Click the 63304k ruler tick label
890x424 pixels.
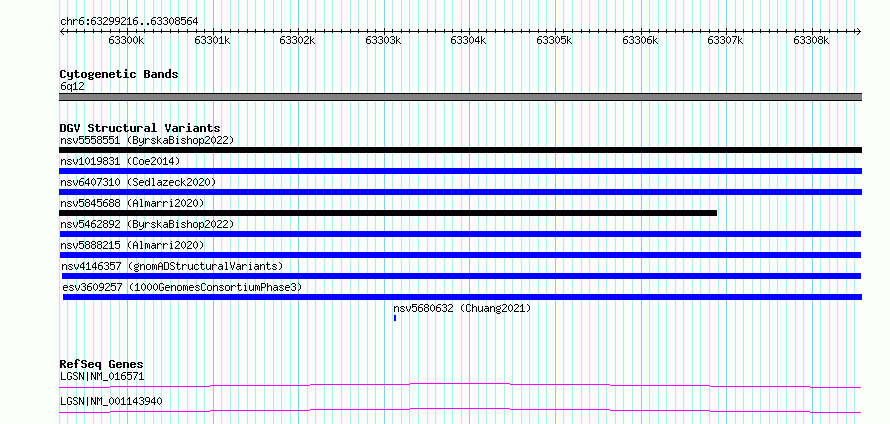point(468,41)
